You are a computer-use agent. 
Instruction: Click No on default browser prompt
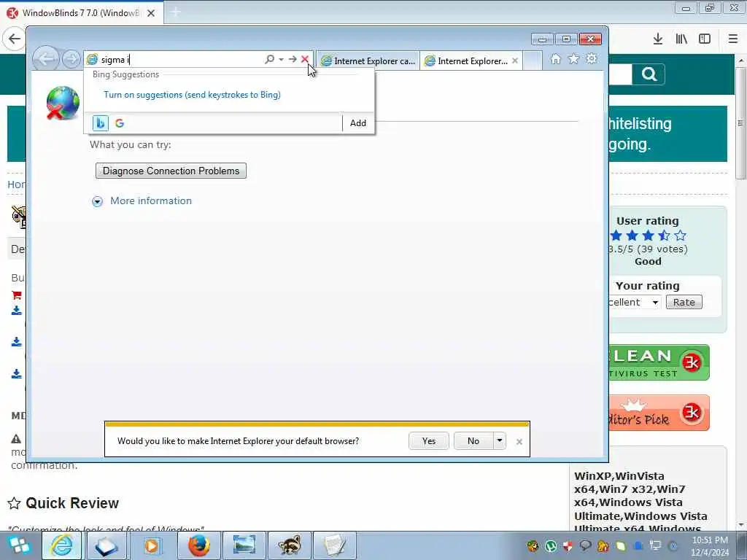tap(473, 441)
